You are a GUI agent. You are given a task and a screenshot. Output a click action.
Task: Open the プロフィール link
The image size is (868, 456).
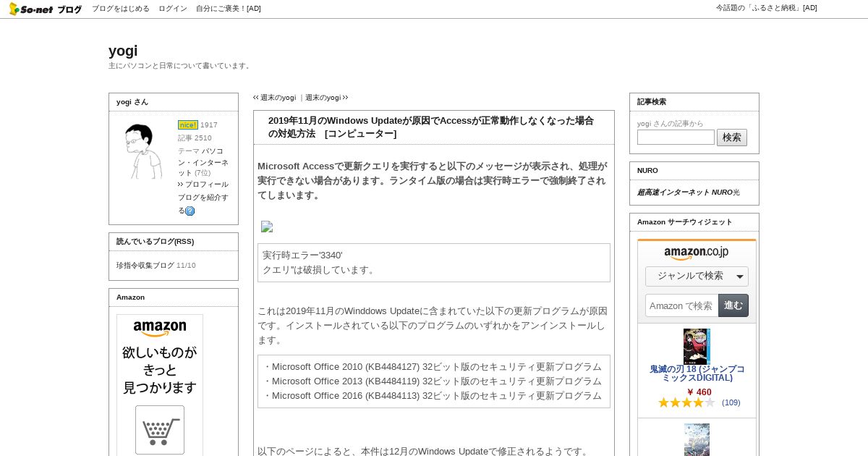point(207,185)
